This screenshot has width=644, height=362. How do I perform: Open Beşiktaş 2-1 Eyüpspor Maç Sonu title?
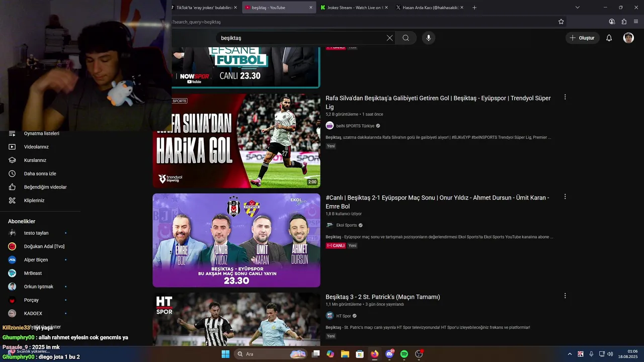click(437, 202)
